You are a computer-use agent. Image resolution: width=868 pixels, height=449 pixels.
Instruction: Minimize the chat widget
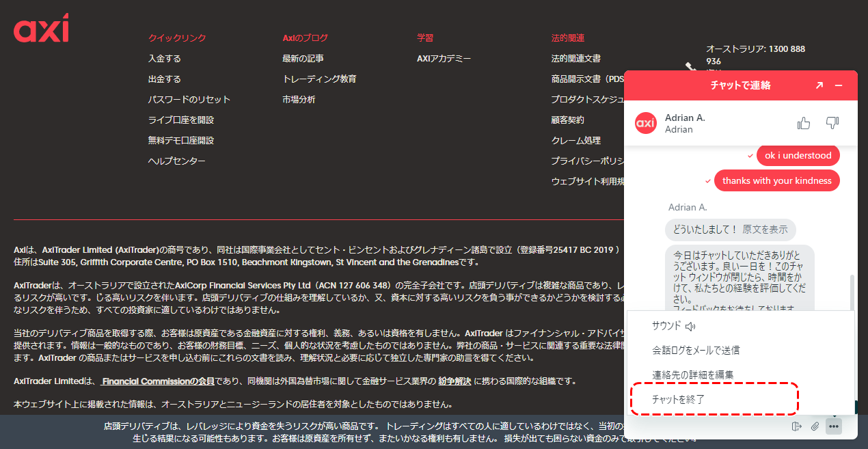tap(839, 85)
